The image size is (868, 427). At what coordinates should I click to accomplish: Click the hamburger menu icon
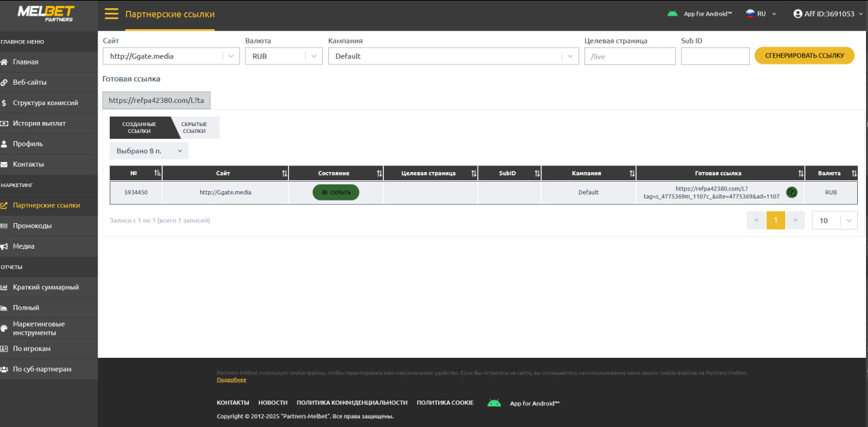tap(111, 14)
